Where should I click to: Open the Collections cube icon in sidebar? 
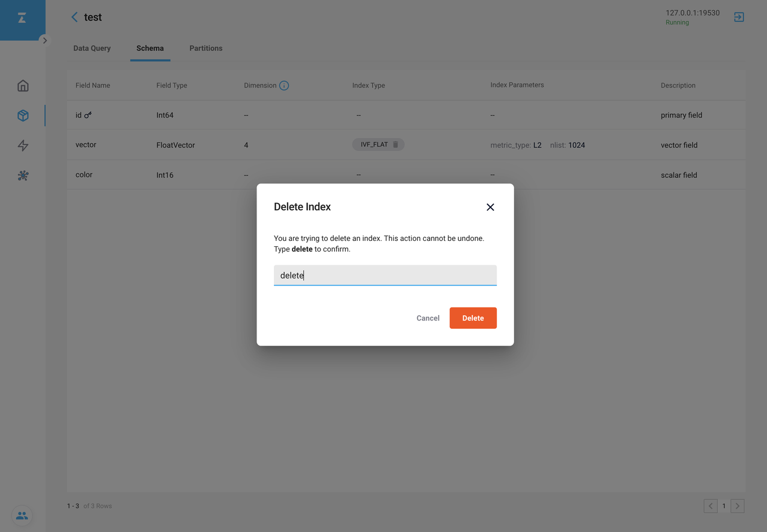(23, 116)
